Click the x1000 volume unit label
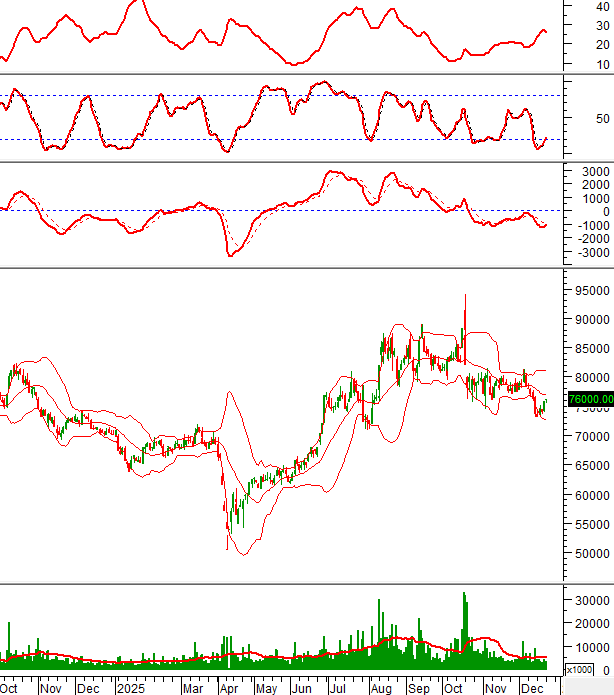The image size is (614, 695). (580, 670)
